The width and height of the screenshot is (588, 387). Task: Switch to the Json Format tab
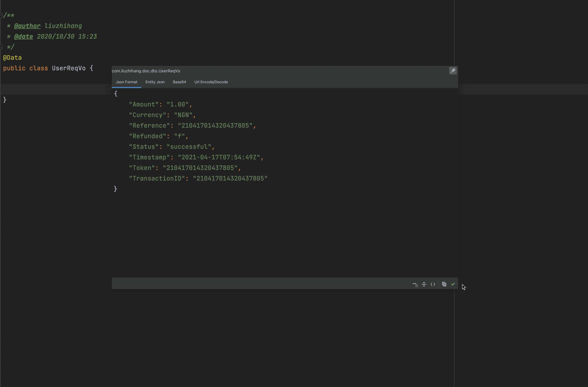tap(126, 82)
